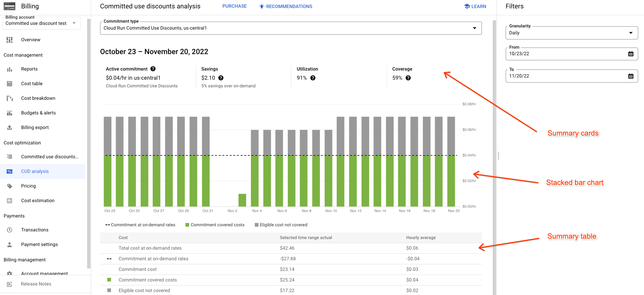Go to Budgets & alerts page
The height and width of the screenshot is (295, 644).
(x=38, y=113)
